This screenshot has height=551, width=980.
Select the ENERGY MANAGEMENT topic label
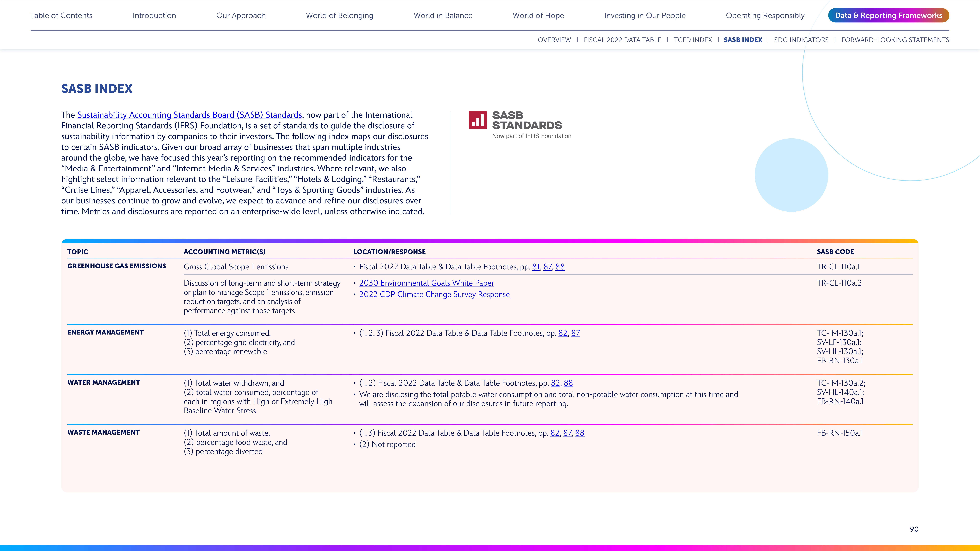105,332
